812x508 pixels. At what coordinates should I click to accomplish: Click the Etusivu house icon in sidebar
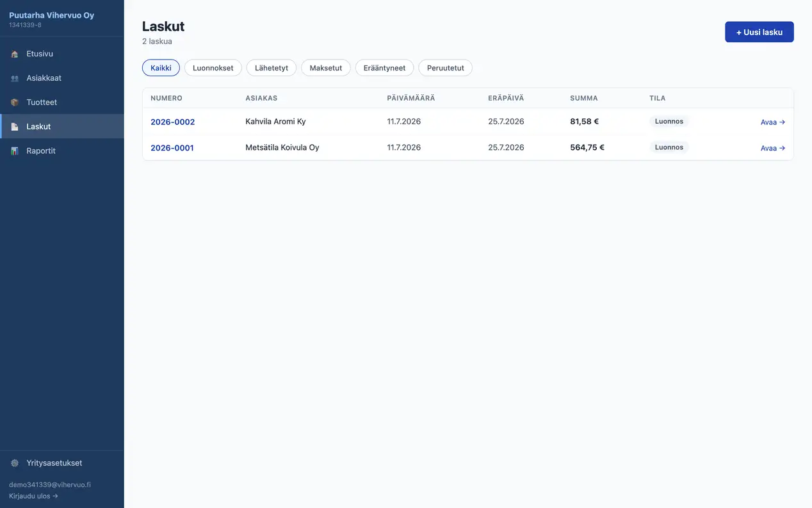15,54
